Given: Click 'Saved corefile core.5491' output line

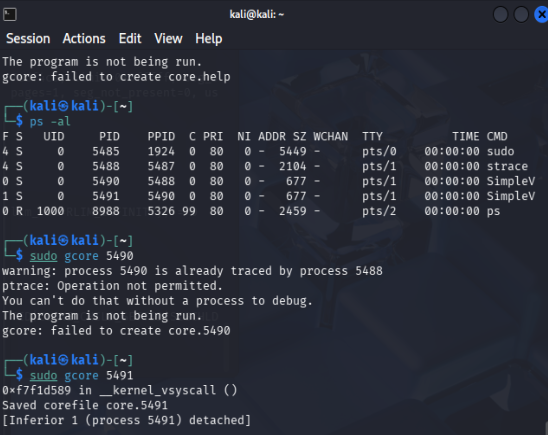Looking at the screenshot, I should pos(85,405).
